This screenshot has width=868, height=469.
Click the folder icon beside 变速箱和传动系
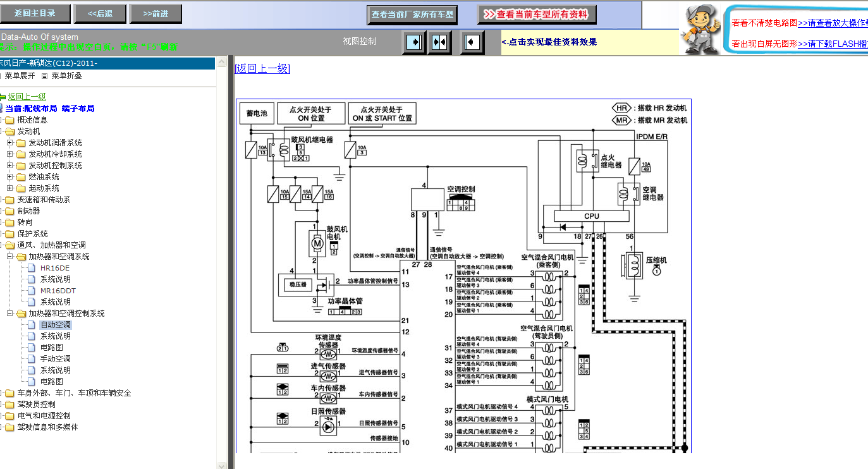click(9, 200)
